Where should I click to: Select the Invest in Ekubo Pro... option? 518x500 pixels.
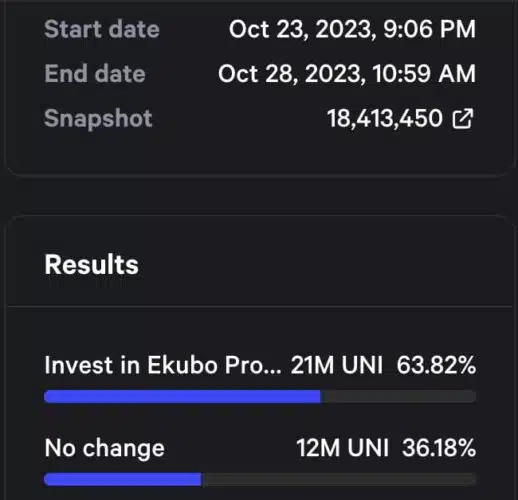(163, 365)
